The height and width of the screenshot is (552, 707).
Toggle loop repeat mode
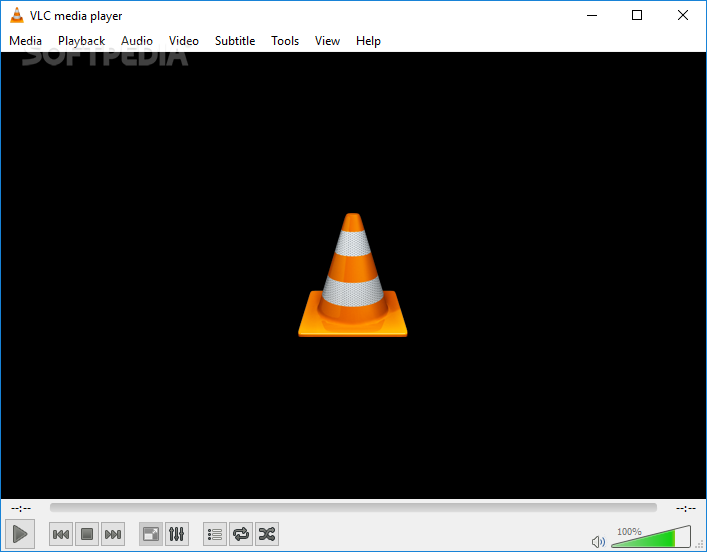tap(241, 534)
